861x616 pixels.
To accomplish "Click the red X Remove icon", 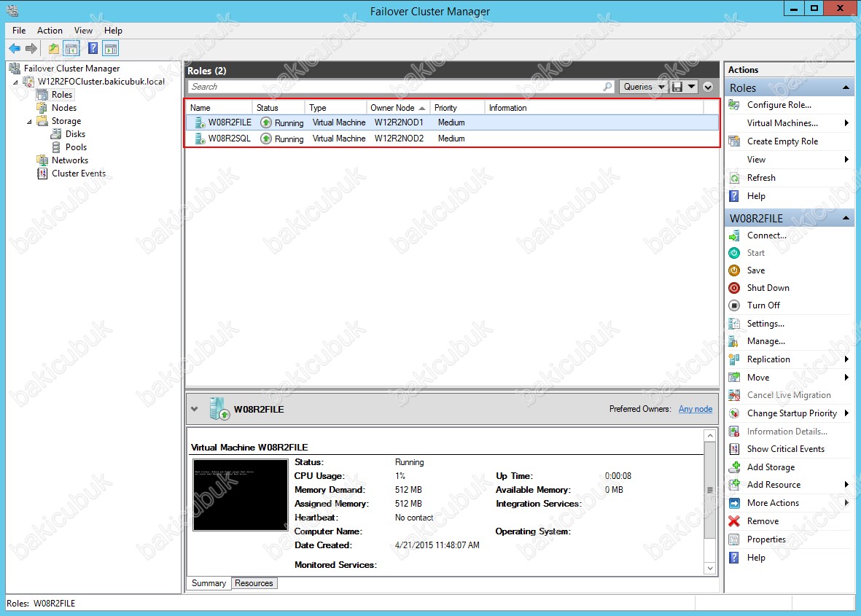I will click(733, 521).
